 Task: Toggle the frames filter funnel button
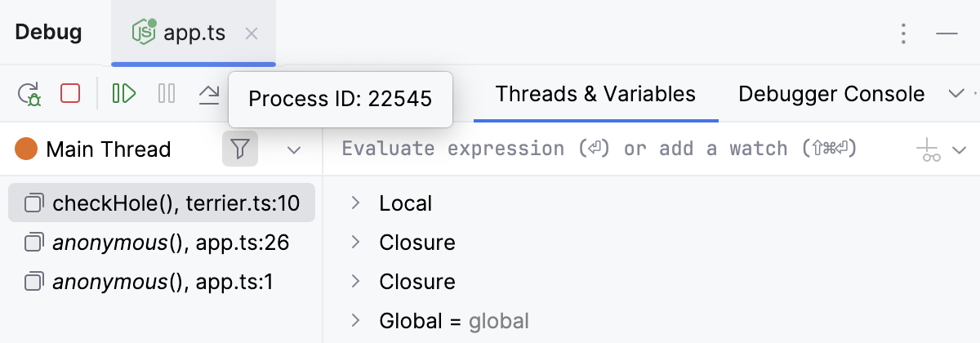point(240,149)
